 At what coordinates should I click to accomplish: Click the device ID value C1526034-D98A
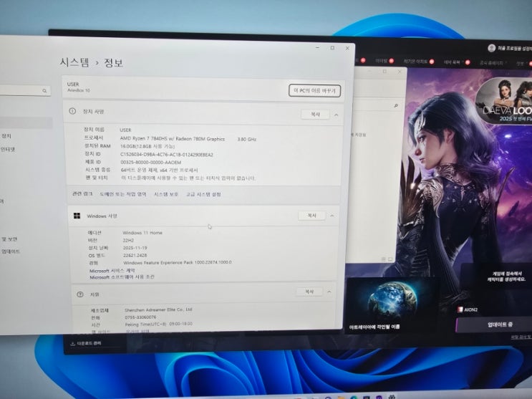click(x=167, y=155)
